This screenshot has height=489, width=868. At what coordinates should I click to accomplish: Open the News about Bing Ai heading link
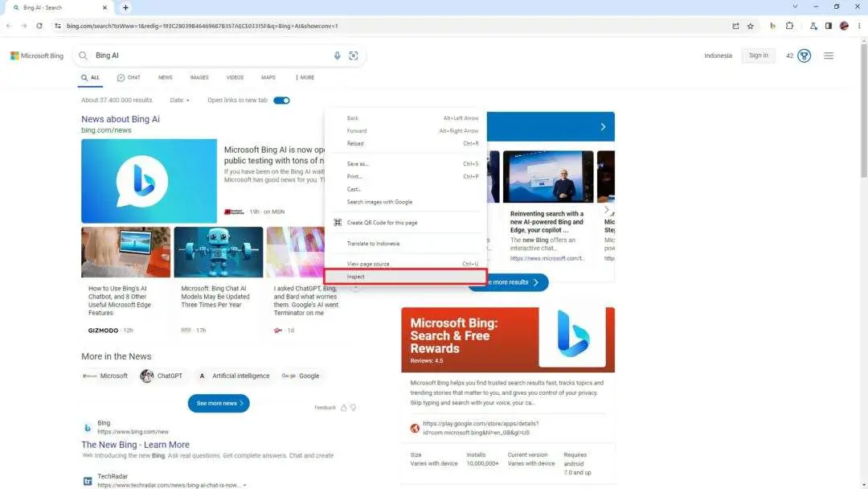coord(121,119)
